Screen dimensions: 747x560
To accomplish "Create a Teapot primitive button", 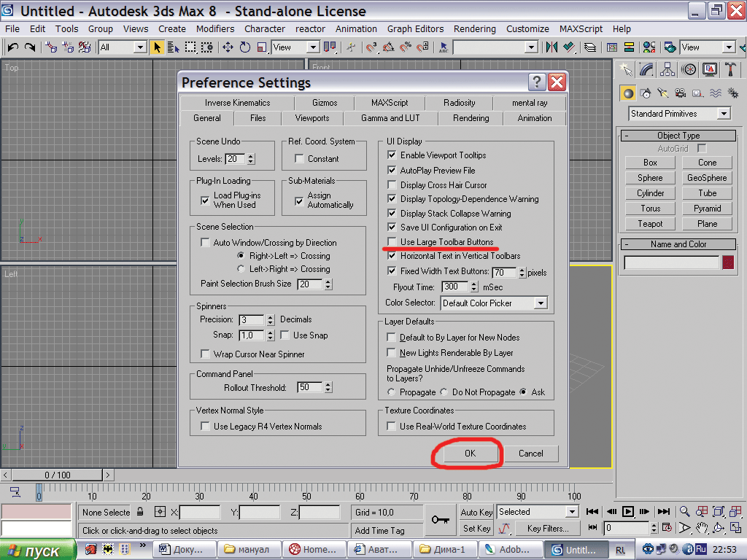I will click(650, 224).
